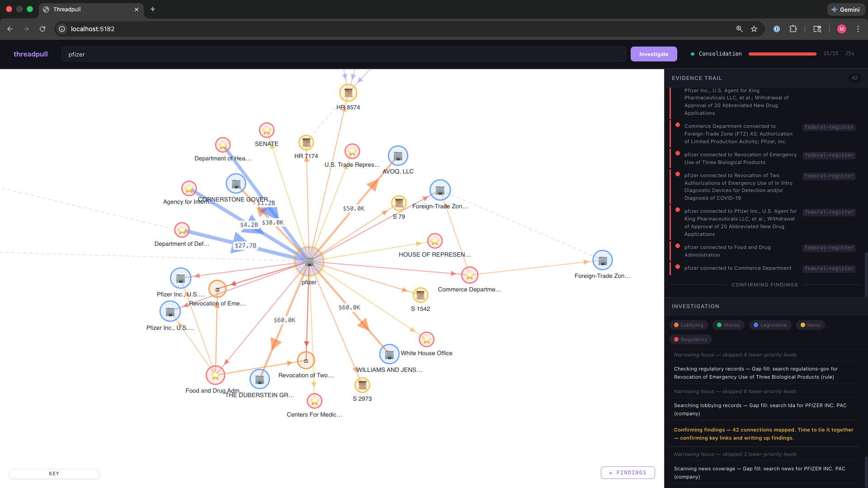Click the Foreign-Trade Zone node on the right
This screenshot has width=868, height=488.
[603, 260]
